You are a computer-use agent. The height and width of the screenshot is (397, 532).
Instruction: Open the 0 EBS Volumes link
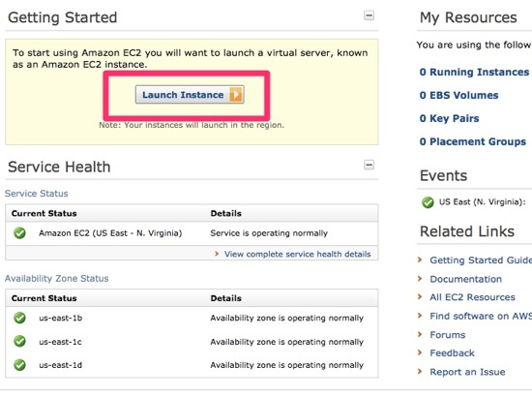(x=458, y=95)
